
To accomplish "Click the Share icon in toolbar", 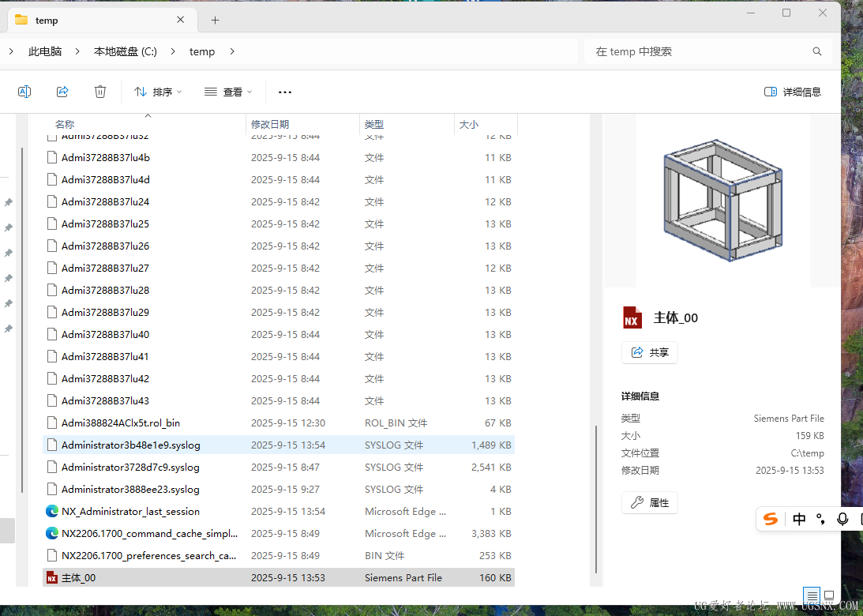I will 62,92.
